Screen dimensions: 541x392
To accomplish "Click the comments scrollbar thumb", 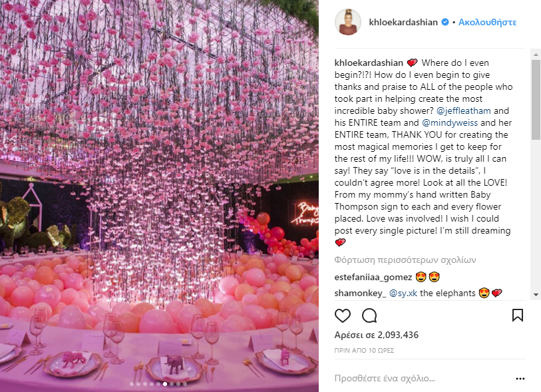I will point(536,100).
